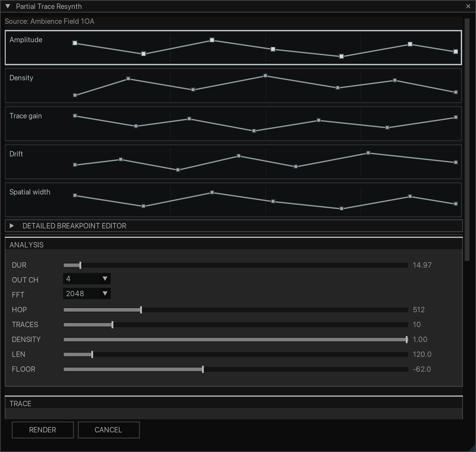The width and height of the screenshot is (476, 452).
Task: Click the RENDER button
Action: coord(43,430)
